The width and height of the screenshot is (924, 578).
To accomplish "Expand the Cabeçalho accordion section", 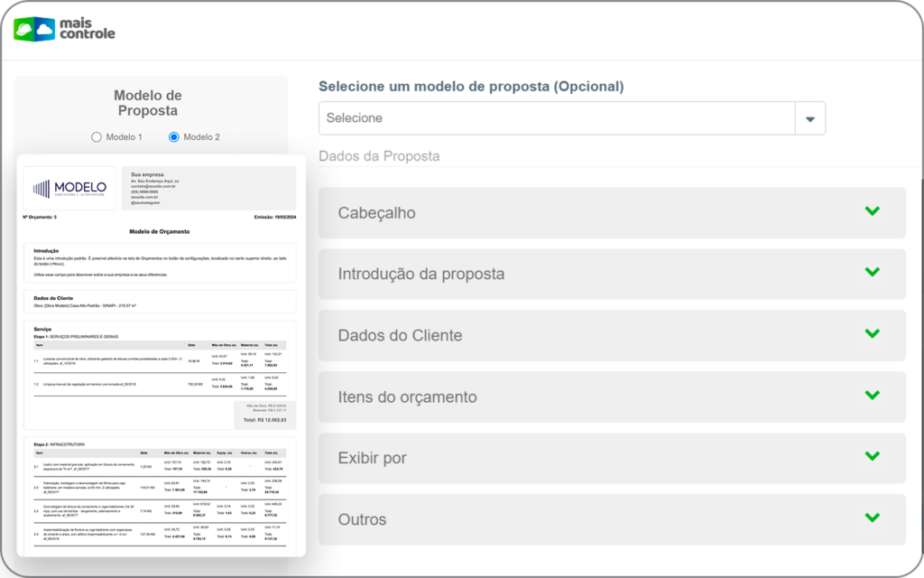I will pyautogui.click(x=612, y=212).
